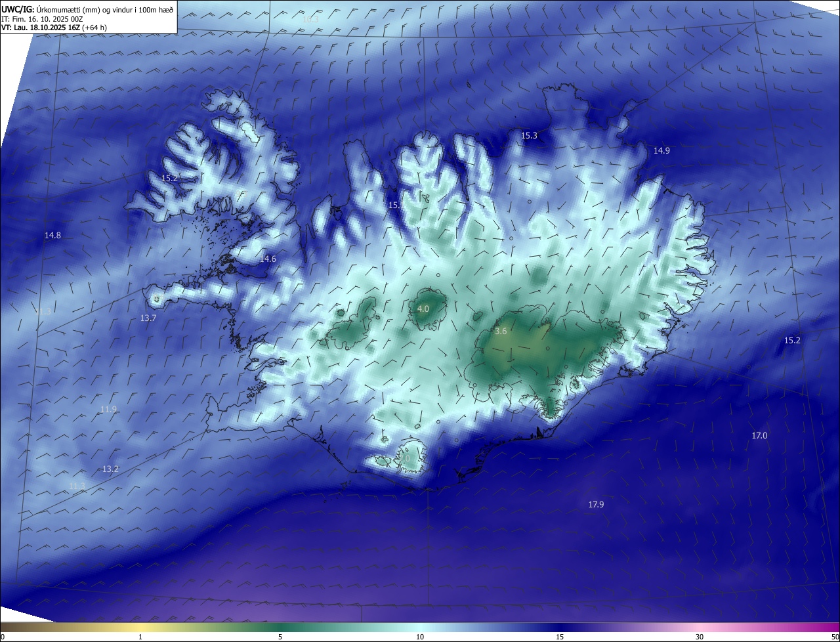Click the 11.9 value off the southwest
The height and width of the screenshot is (642, 840).
coord(108,410)
